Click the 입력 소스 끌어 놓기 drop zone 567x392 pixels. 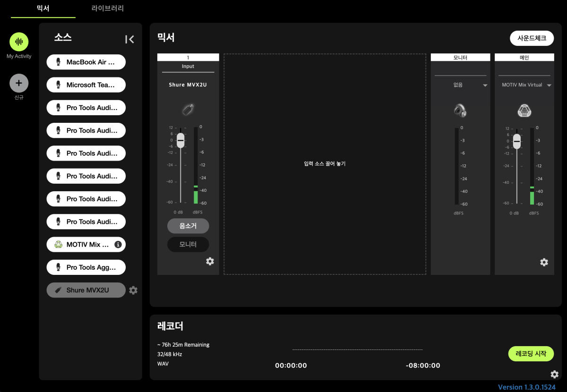[x=325, y=164]
